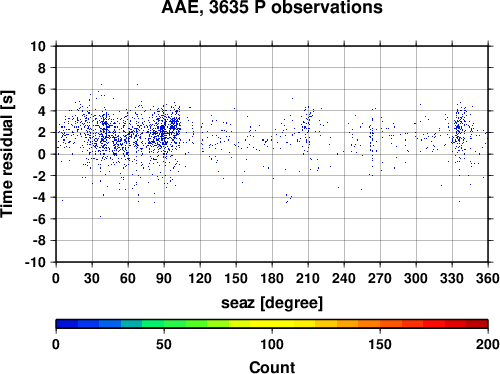The width and height of the screenshot is (500, 374).
Task: Click the x-axis tick label 270
Action: click(380, 278)
